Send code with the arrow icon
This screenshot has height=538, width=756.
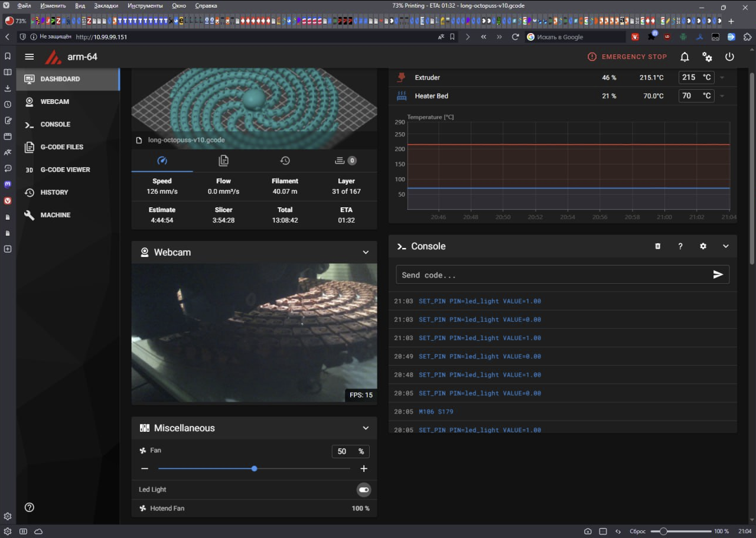coord(718,275)
